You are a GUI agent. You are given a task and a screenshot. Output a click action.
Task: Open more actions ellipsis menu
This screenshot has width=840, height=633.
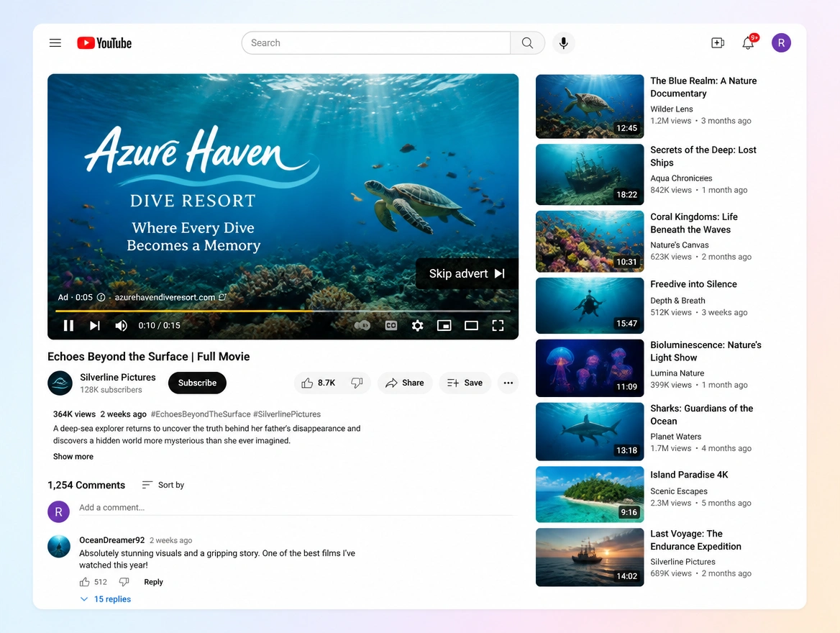pyautogui.click(x=508, y=383)
